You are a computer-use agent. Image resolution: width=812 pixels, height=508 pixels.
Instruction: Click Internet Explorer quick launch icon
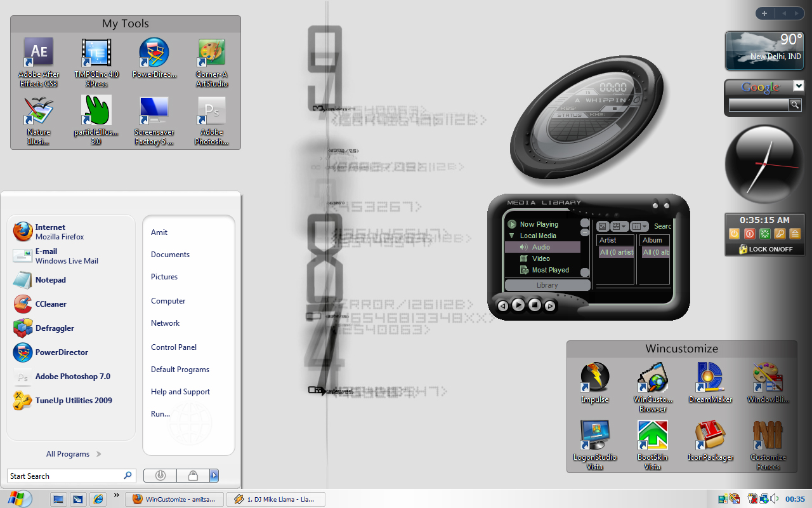point(98,499)
